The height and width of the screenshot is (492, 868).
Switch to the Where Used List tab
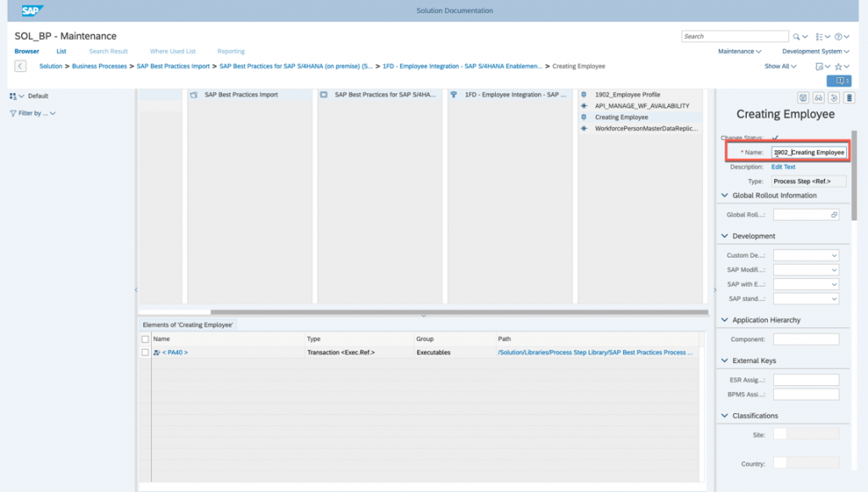(173, 52)
